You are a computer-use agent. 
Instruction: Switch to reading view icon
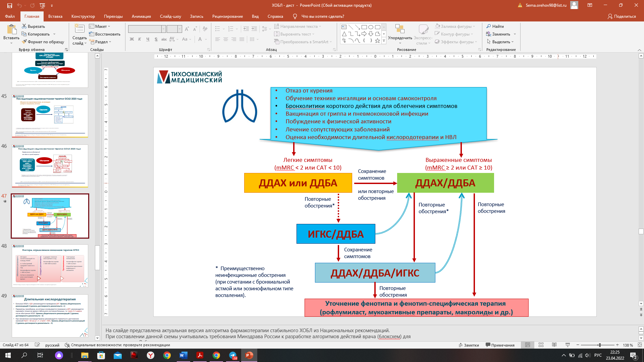(x=554, y=345)
